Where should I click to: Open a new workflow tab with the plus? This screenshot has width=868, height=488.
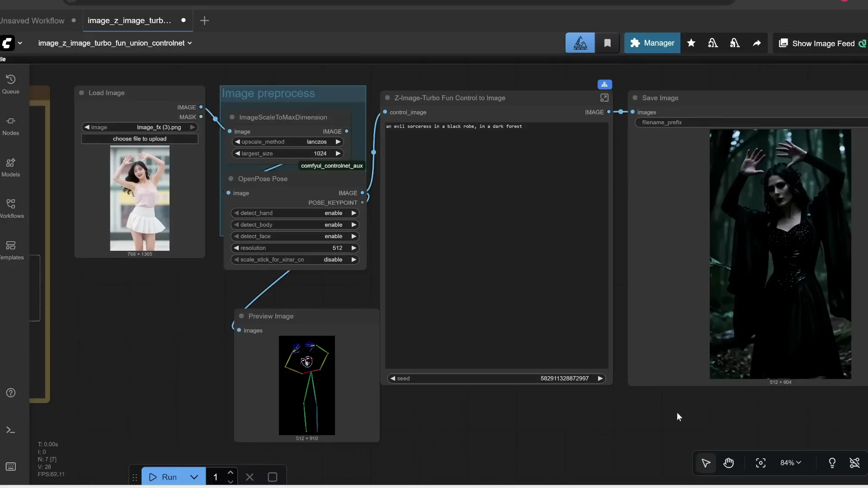205,20
